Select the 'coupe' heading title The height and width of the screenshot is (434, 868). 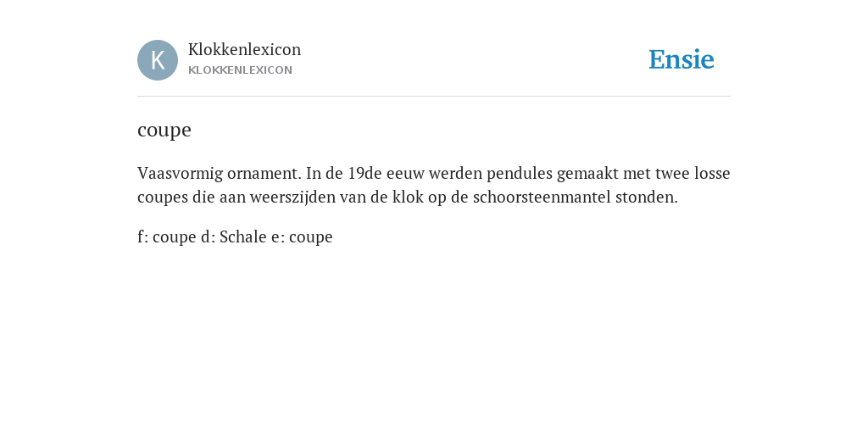click(x=164, y=131)
